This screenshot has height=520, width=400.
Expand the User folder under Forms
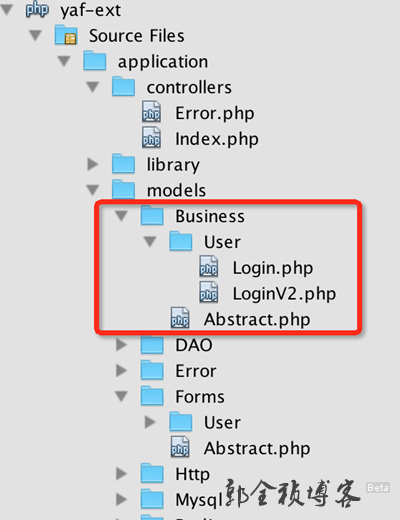[x=150, y=422]
